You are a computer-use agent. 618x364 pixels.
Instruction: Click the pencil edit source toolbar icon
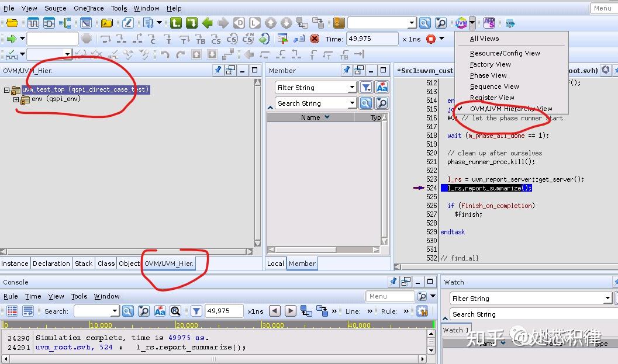pos(127,23)
